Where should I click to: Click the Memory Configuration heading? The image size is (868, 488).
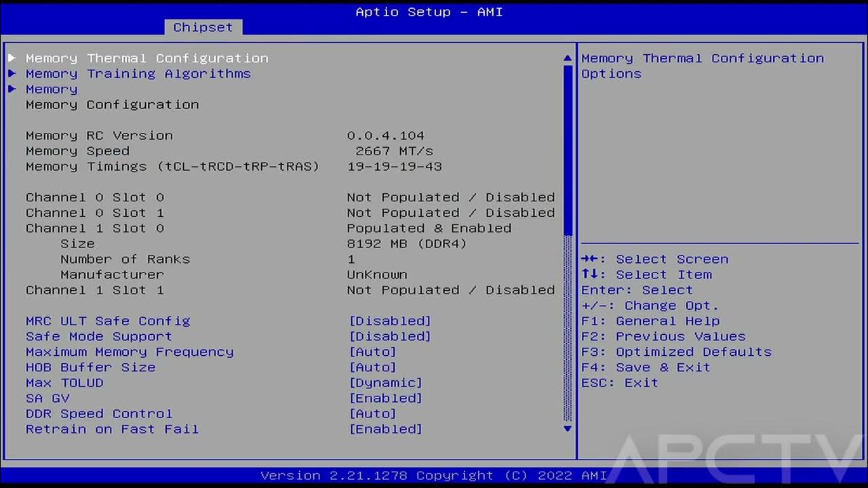113,105
